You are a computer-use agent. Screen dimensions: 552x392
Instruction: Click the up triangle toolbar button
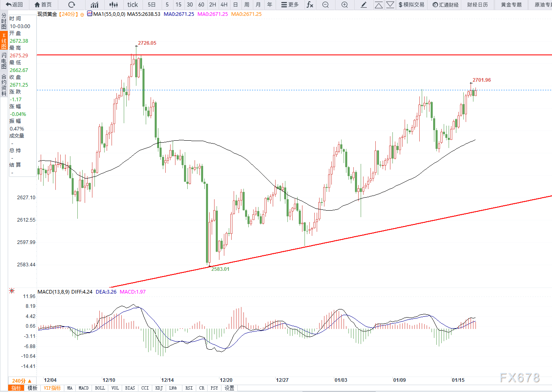[379, 4]
